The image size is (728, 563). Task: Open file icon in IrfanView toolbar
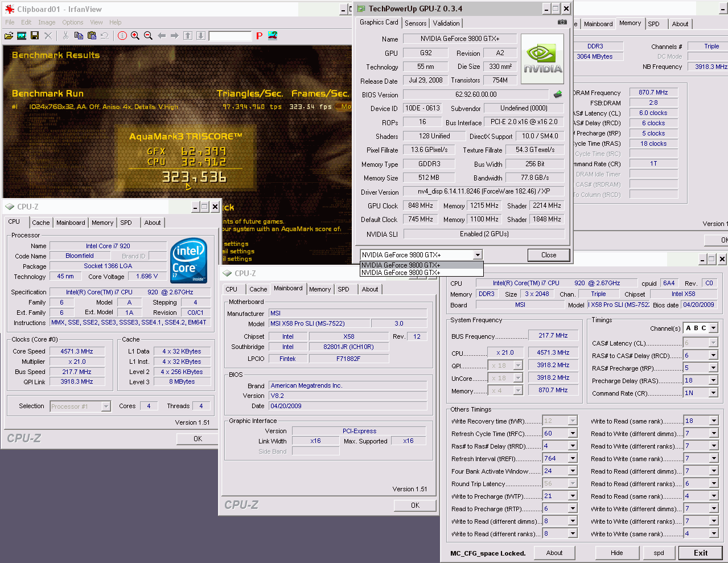click(9, 36)
